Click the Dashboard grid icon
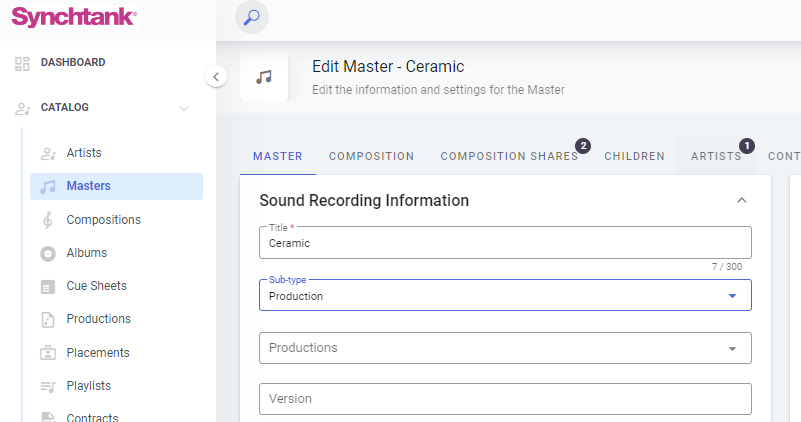This screenshot has width=801, height=422. [22, 63]
